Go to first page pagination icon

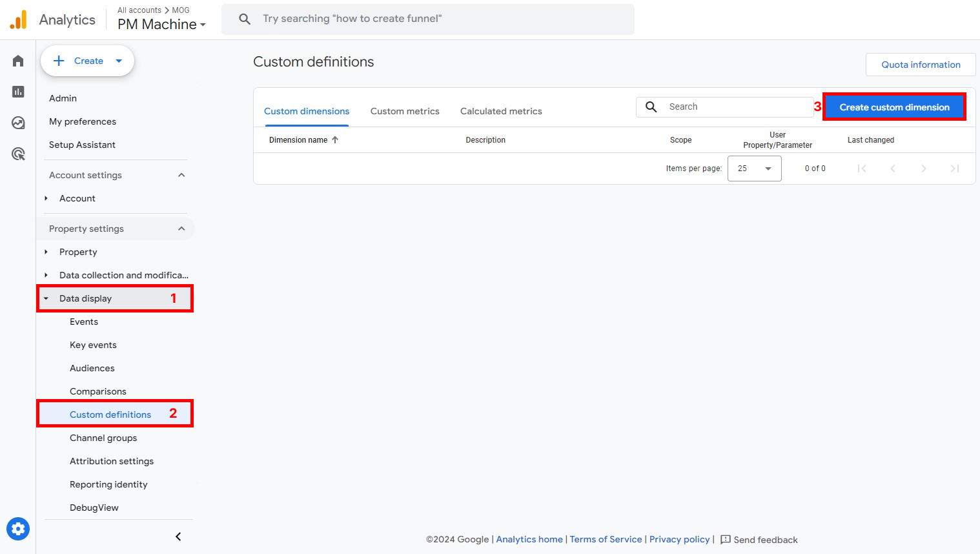pyautogui.click(x=862, y=169)
